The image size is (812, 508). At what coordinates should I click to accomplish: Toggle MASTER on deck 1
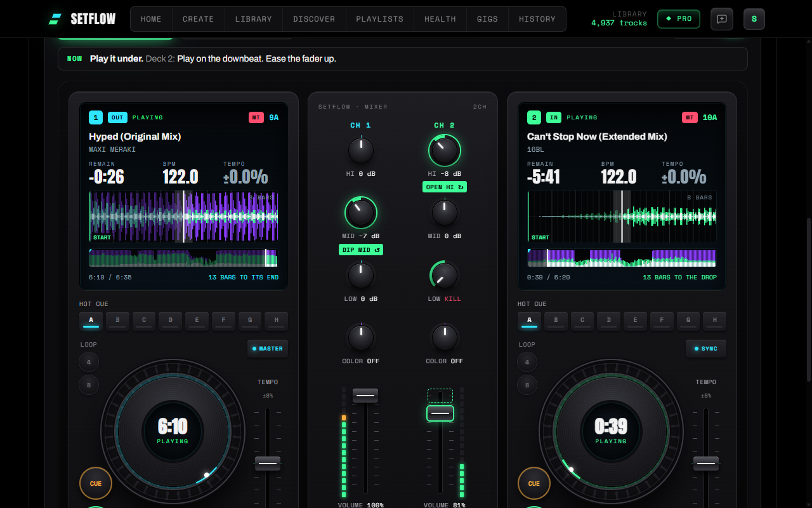[x=268, y=349]
